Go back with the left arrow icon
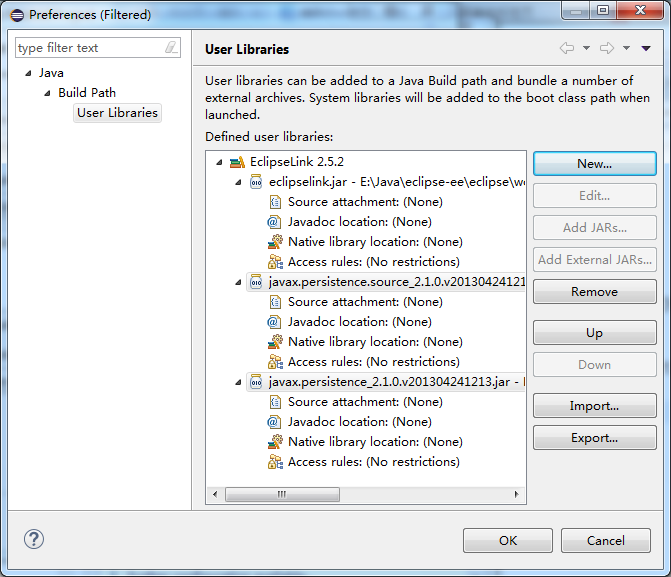The image size is (671, 577). [x=567, y=48]
